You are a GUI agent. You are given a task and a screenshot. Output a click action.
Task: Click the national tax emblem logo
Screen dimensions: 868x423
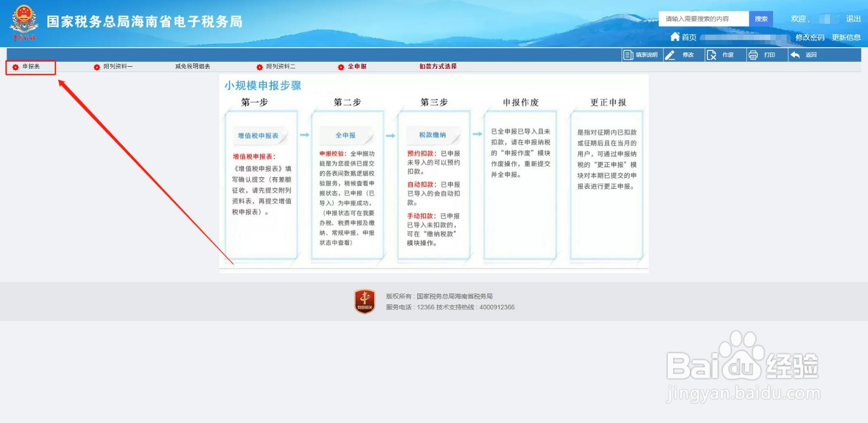pos(24,23)
